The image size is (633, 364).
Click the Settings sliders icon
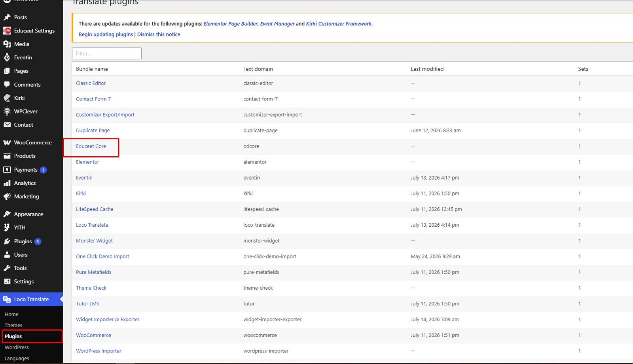(x=7, y=282)
